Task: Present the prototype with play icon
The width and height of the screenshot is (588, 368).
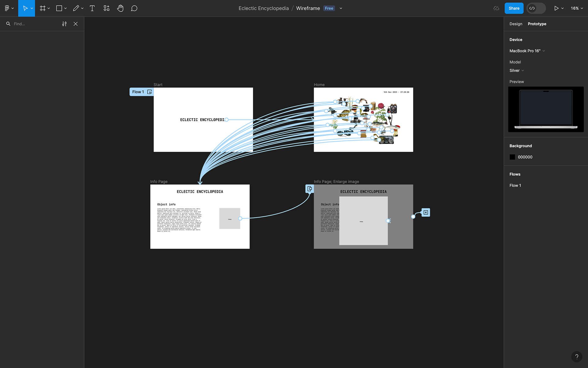Action: (x=556, y=8)
